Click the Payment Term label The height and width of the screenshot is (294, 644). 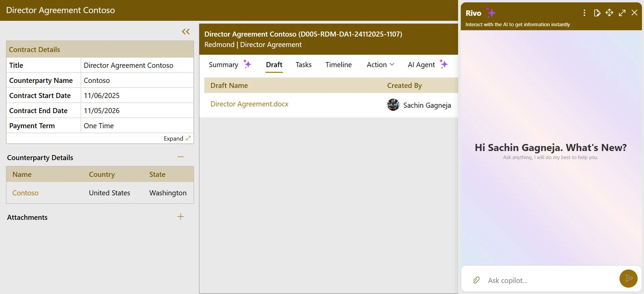tap(32, 126)
